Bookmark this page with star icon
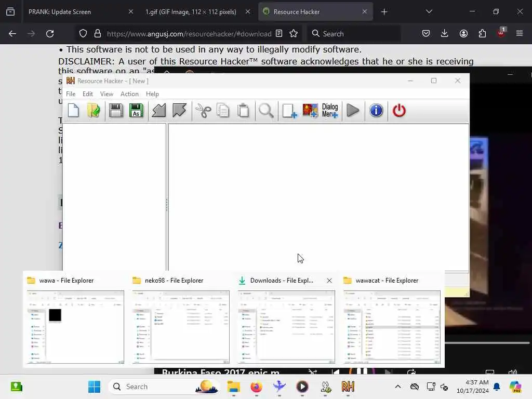 [x=294, y=33]
